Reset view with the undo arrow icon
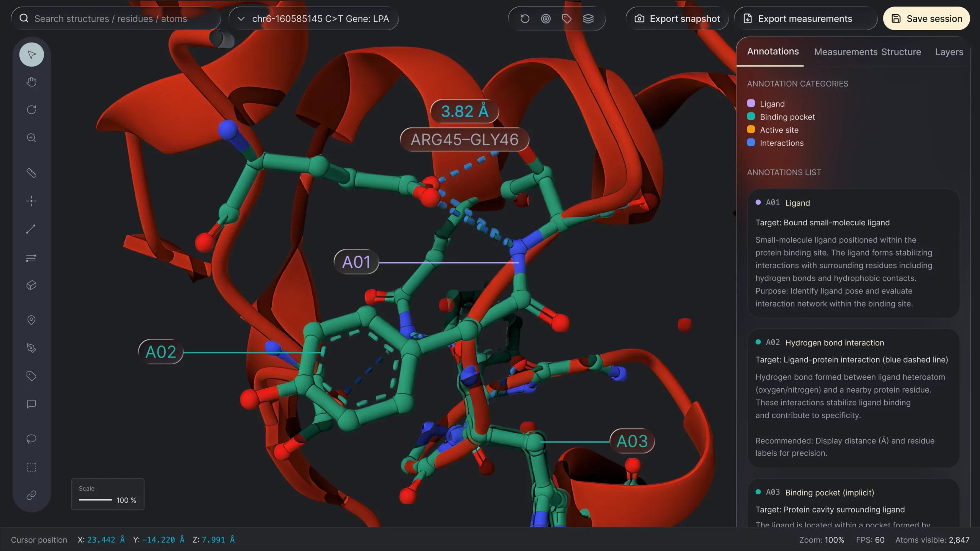 (x=525, y=18)
